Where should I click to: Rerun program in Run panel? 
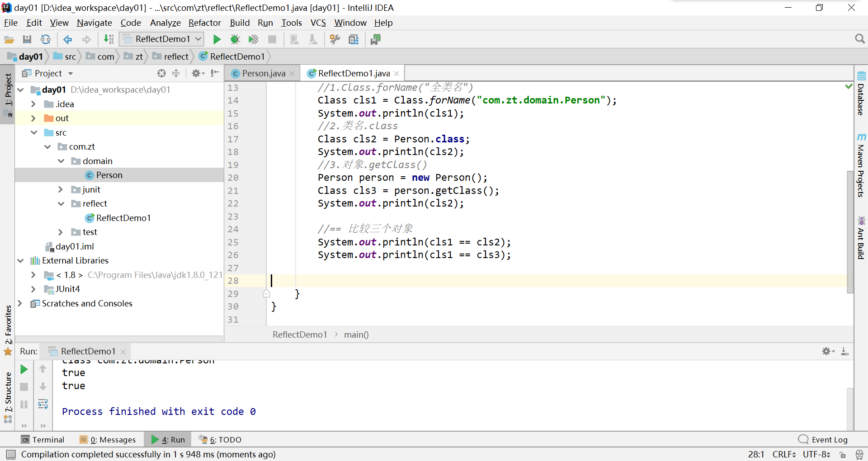(x=24, y=370)
